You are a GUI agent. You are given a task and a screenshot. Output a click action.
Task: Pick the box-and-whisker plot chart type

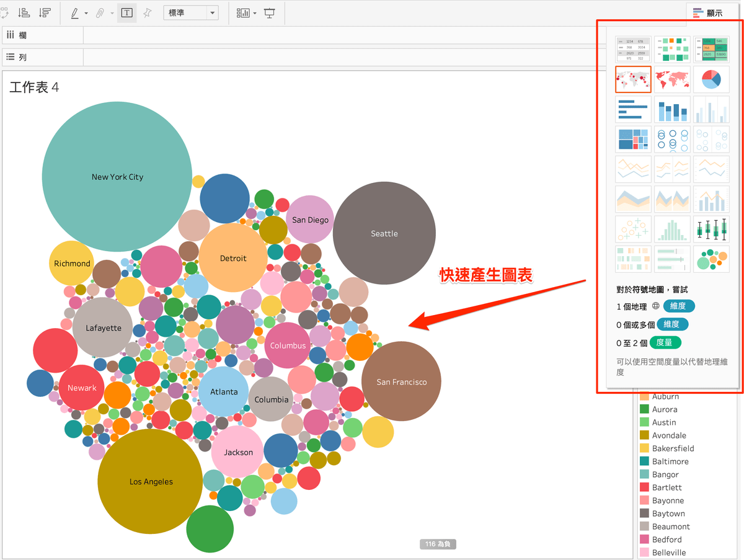[x=711, y=229]
